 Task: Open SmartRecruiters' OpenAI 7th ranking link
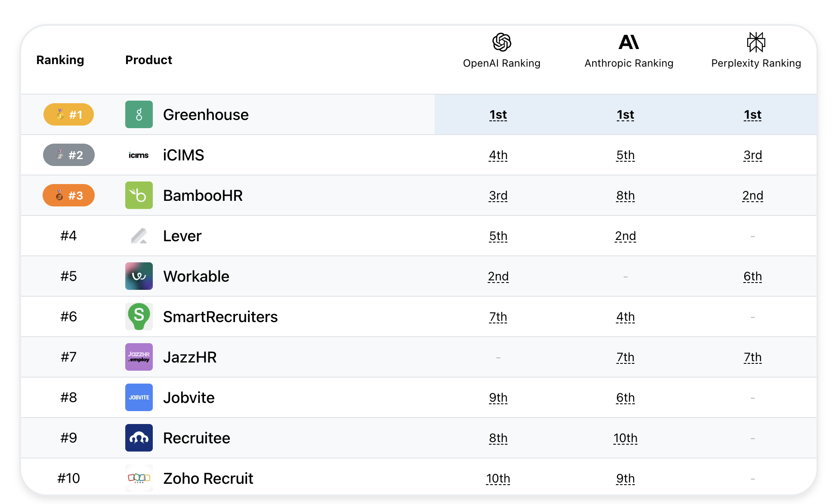pyautogui.click(x=498, y=317)
